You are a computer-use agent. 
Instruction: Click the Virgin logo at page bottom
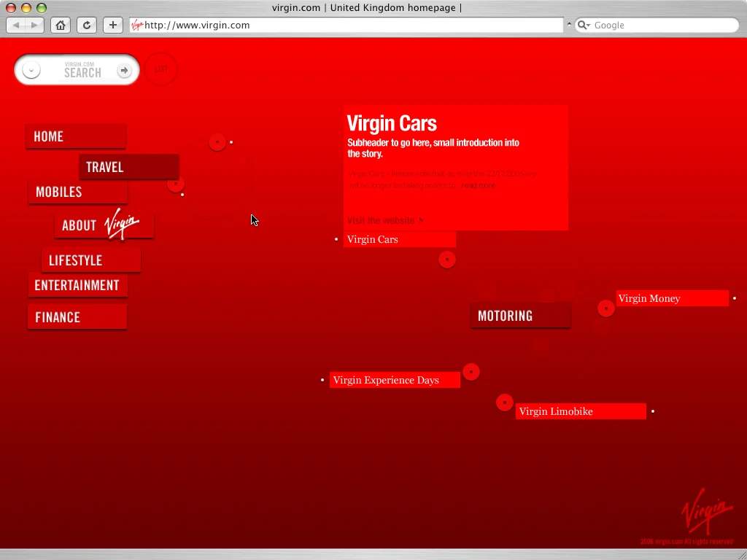tap(707, 510)
